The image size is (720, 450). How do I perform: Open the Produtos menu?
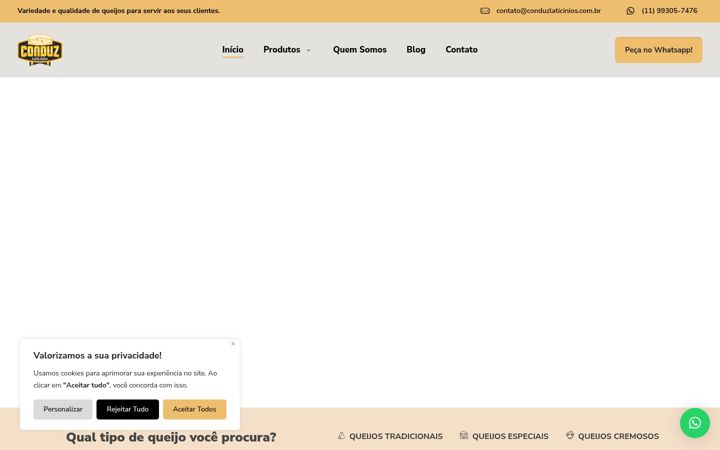coord(281,50)
